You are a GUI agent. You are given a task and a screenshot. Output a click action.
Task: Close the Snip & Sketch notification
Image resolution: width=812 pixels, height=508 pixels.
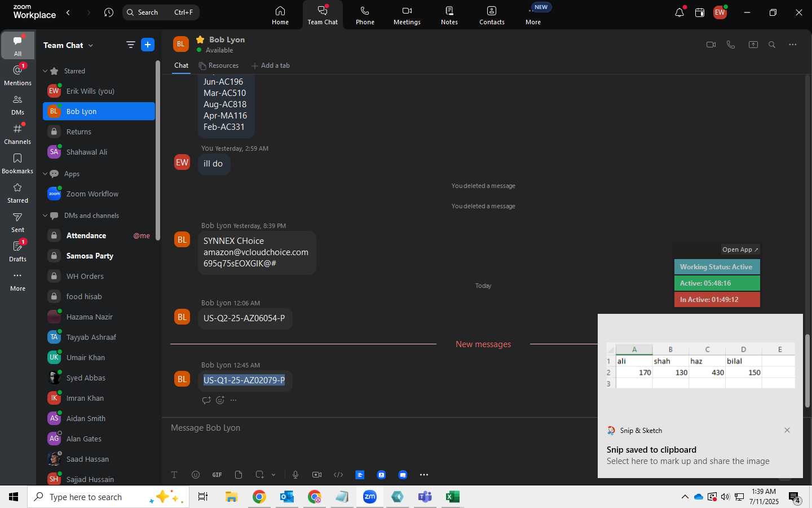click(787, 430)
